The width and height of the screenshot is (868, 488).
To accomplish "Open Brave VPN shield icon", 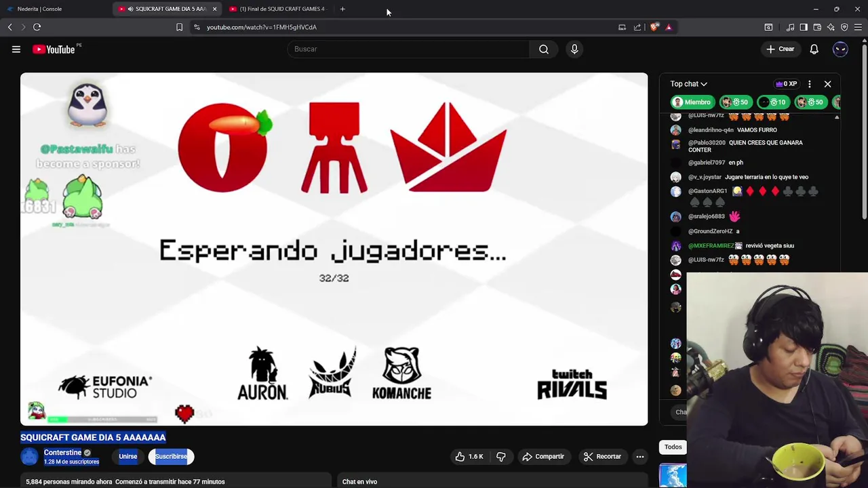I will coord(844,27).
